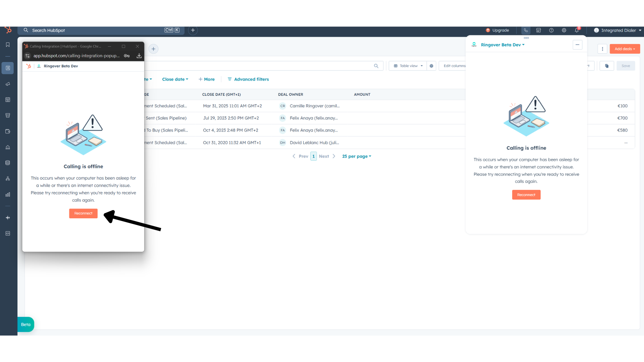Click the download icon in popup address bar
Viewport: 644px width, 362px height.
pos(139,56)
